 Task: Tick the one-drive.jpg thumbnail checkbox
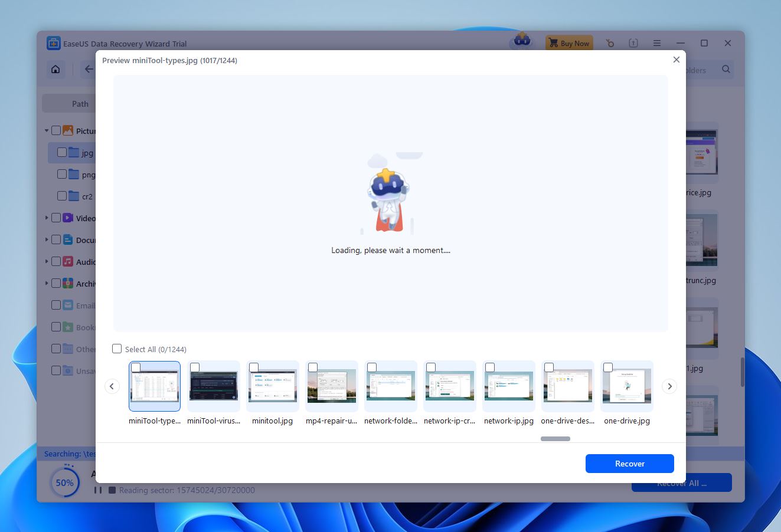tap(608, 367)
